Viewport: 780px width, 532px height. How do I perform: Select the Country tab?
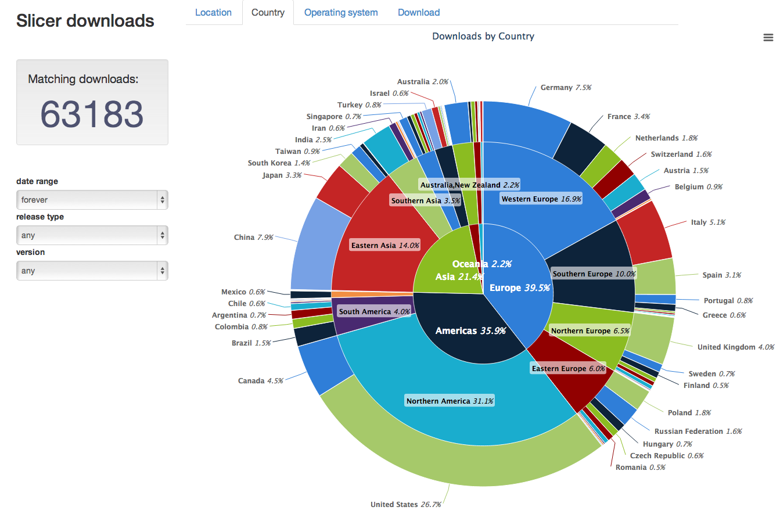coord(268,13)
